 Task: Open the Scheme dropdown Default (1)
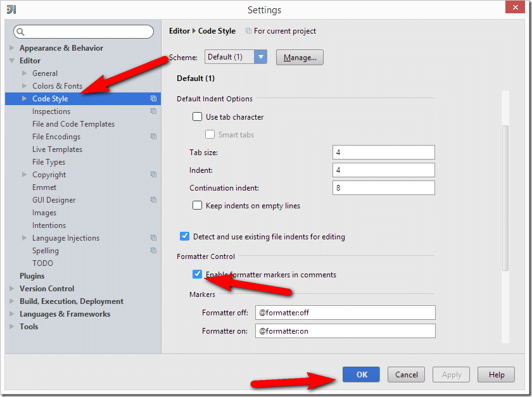[x=236, y=56]
